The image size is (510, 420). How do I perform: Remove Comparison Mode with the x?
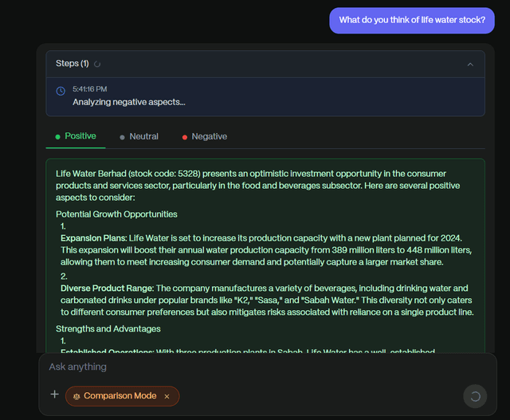pos(167,396)
